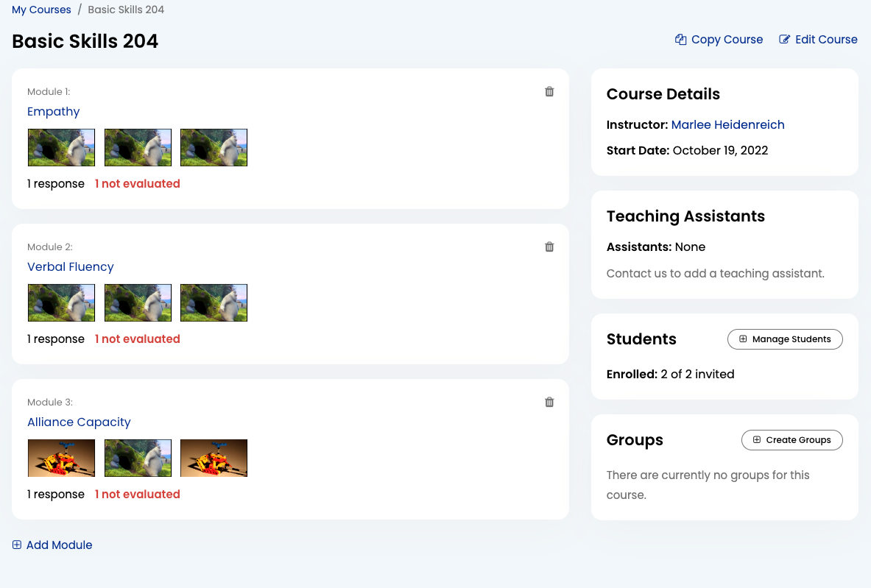Click '1 not evaluated' under Verbal Fluency

coord(137,339)
